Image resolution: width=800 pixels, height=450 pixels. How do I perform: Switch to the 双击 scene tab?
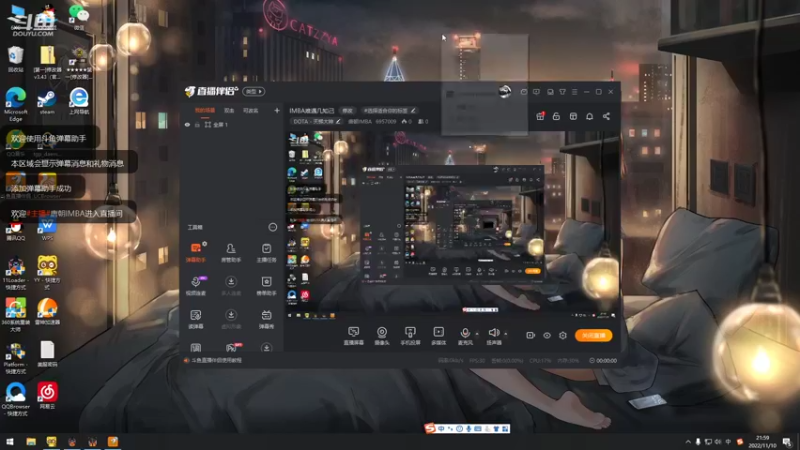point(229,110)
